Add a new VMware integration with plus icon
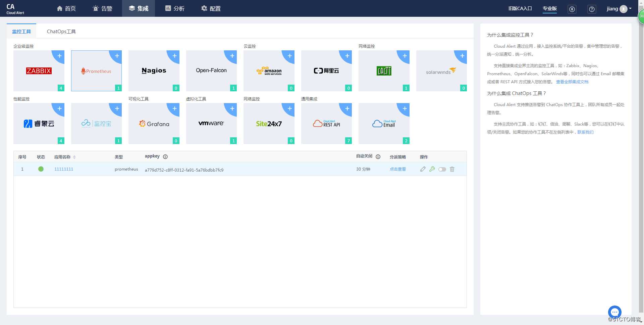Image resolution: width=644 pixels, height=325 pixels. pos(232,108)
